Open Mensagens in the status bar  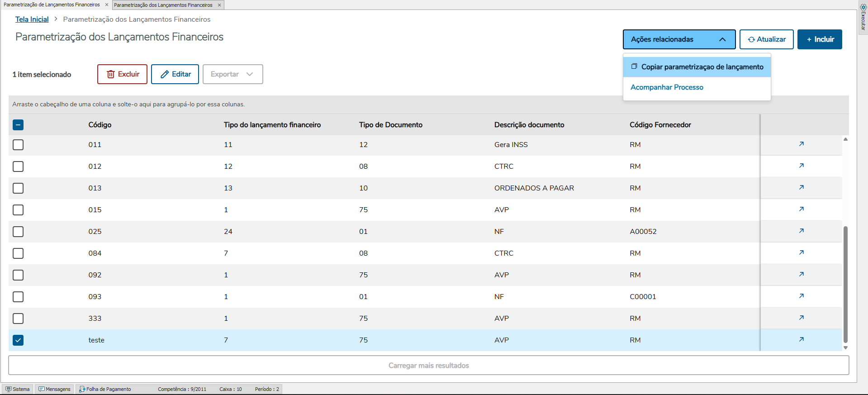pos(55,389)
